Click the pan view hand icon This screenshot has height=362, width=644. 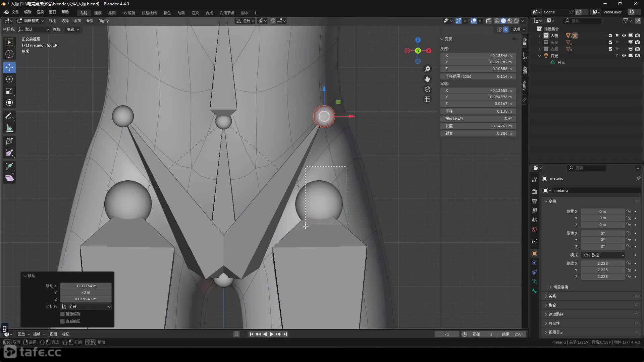[427, 79]
